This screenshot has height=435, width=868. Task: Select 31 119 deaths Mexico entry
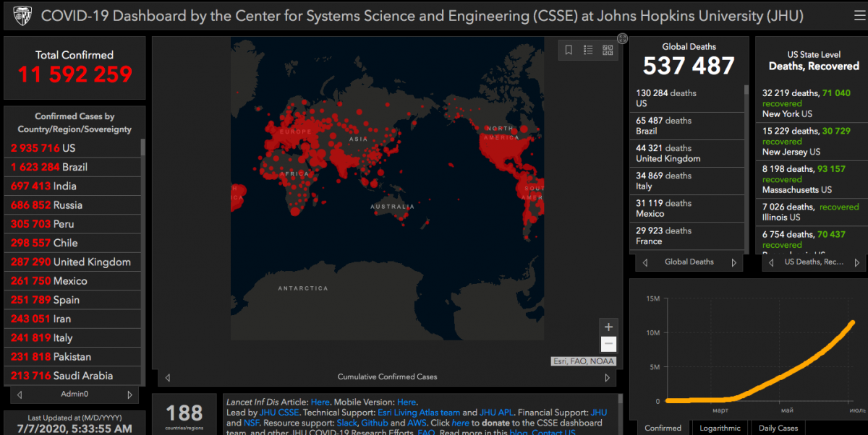tap(687, 208)
